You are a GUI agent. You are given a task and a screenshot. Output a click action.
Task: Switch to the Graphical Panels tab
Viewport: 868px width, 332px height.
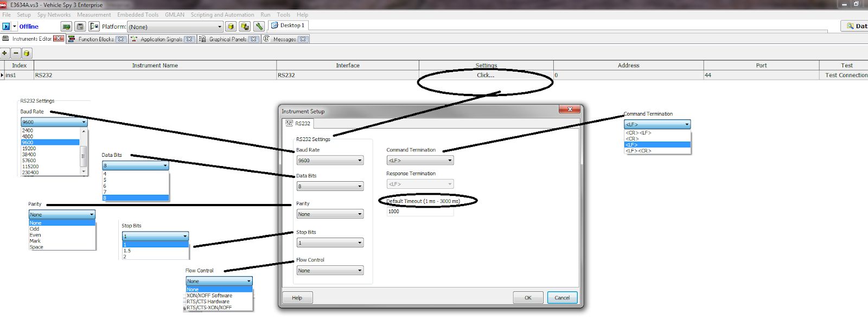[227, 39]
